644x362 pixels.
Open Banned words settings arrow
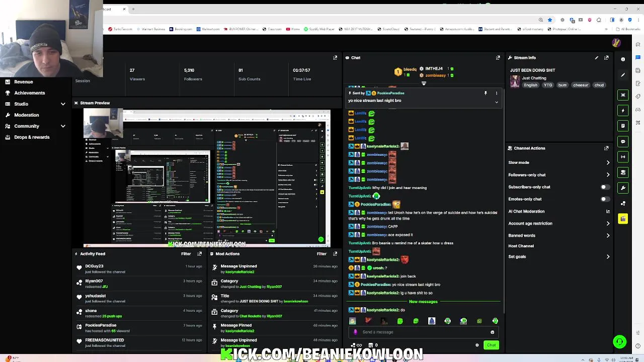pyautogui.click(x=608, y=235)
